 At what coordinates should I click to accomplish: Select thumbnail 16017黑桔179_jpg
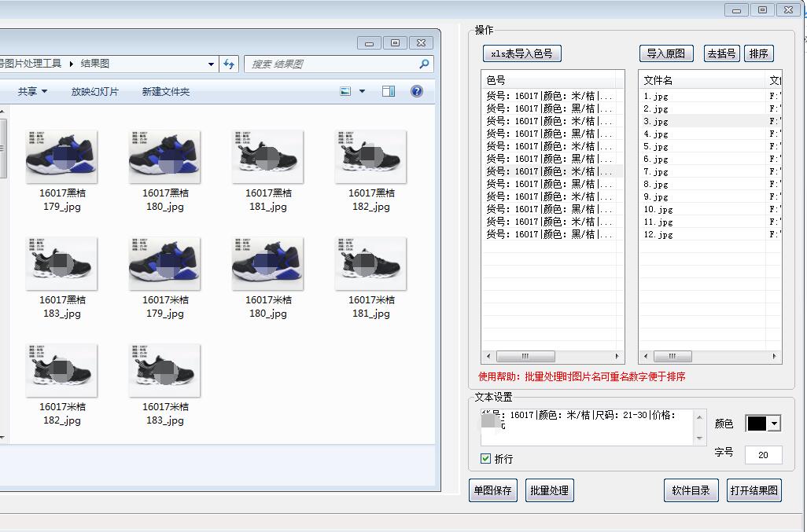coord(62,171)
